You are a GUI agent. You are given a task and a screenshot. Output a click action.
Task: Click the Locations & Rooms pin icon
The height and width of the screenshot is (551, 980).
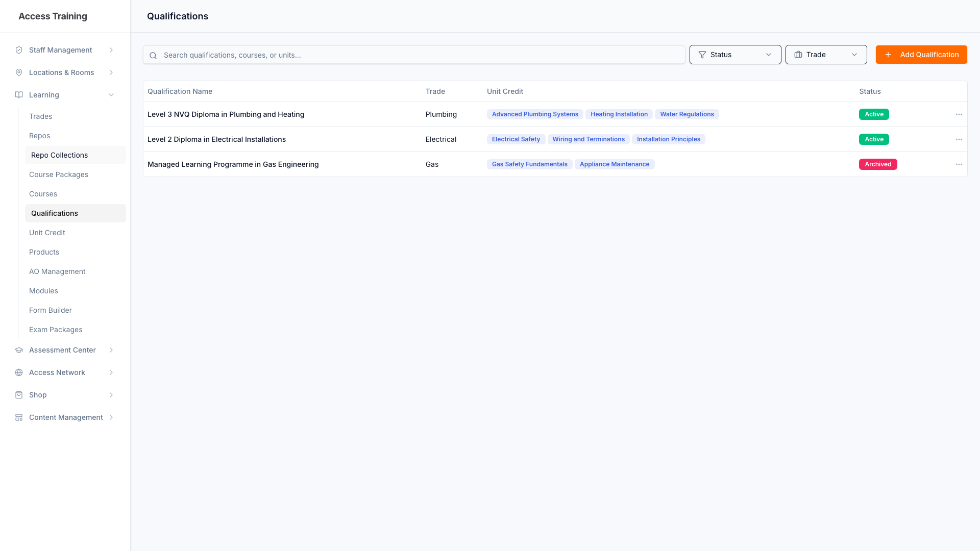tap(19, 72)
